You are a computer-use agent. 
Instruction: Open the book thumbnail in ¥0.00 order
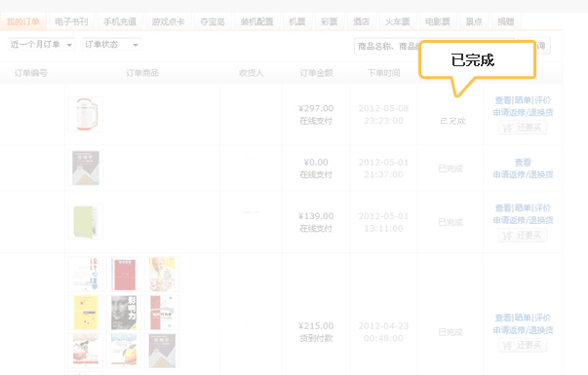pos(86,168)
